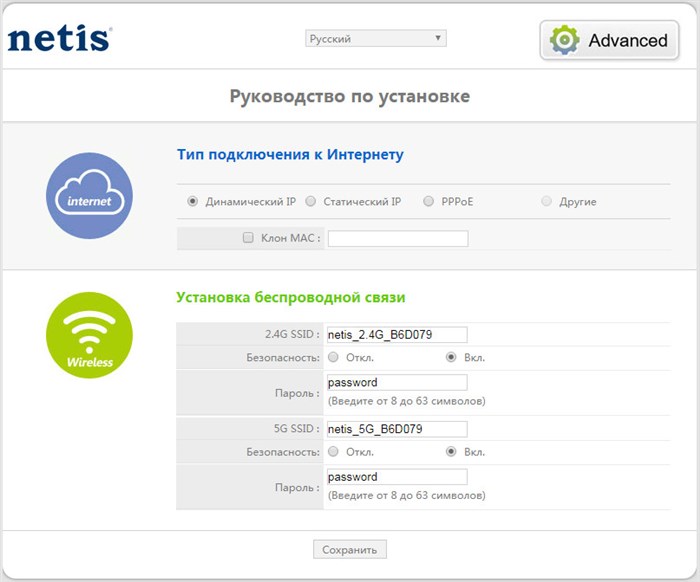700x582 pixels.
Task: Click the gear icon on the Advanced button
Action: (564, 40)
